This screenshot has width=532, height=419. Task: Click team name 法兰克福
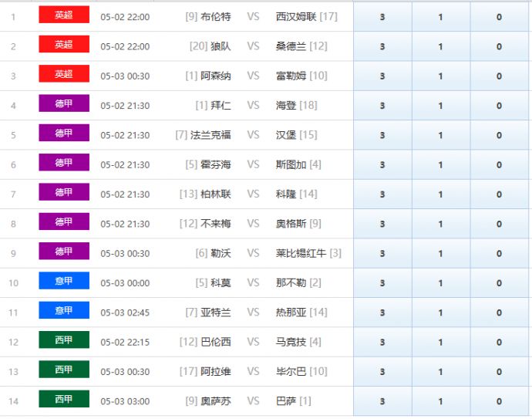click(210, 135)
